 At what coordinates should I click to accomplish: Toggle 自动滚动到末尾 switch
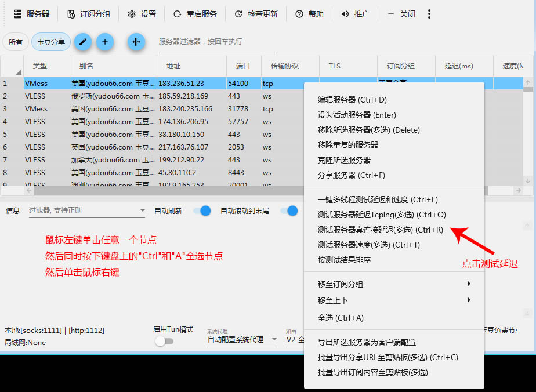(289, 211)
